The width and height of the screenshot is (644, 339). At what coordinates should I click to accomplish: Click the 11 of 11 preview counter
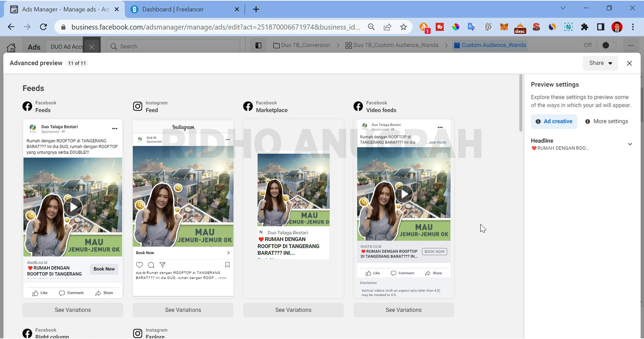pos(77,63)
